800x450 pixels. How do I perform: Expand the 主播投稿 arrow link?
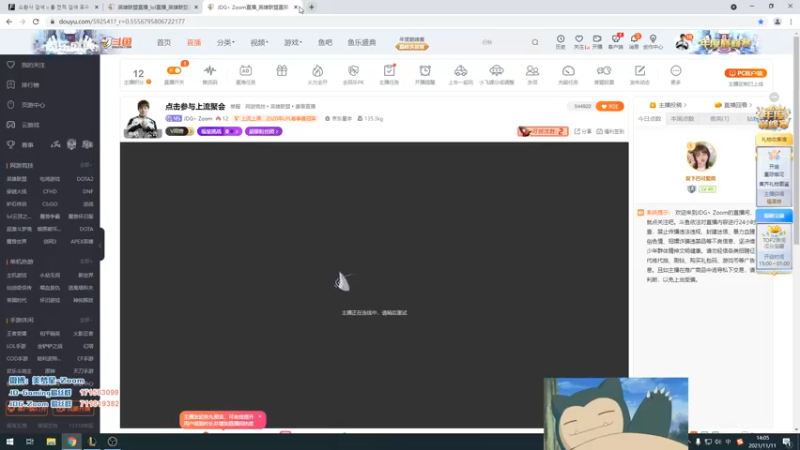[668, 105]
